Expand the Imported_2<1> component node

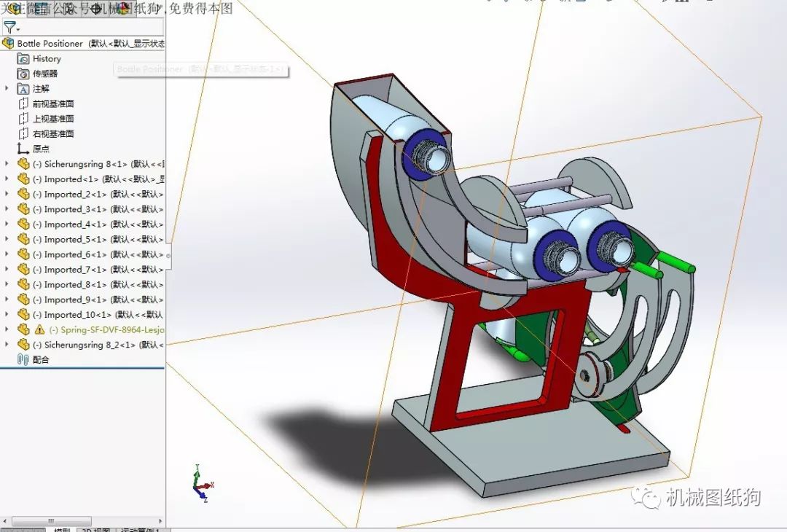point(7,194)
